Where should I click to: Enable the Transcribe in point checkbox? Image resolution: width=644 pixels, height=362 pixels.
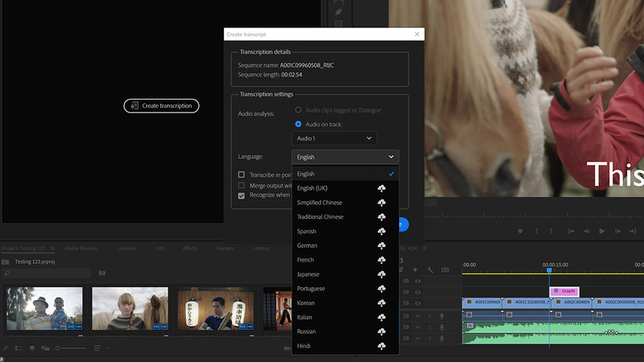pyautogui.click(x=242, y=175)
